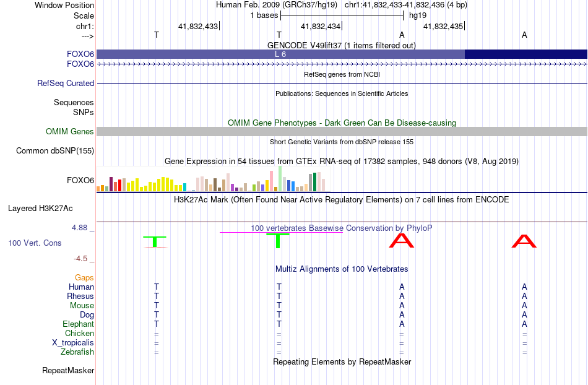Viewport: 588px width, 385px height.
Task: Open Publications: Sequences in Scientific Articles title
Action: [342, 93]
